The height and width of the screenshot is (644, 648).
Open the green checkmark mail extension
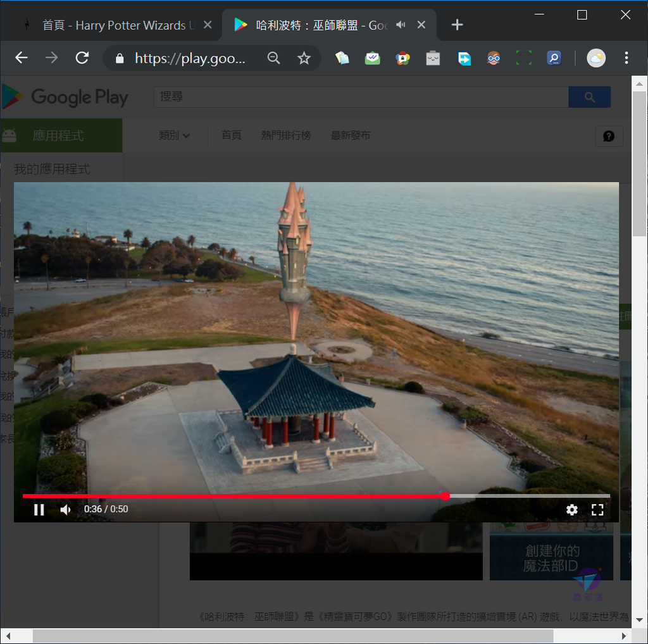(372, 58)
